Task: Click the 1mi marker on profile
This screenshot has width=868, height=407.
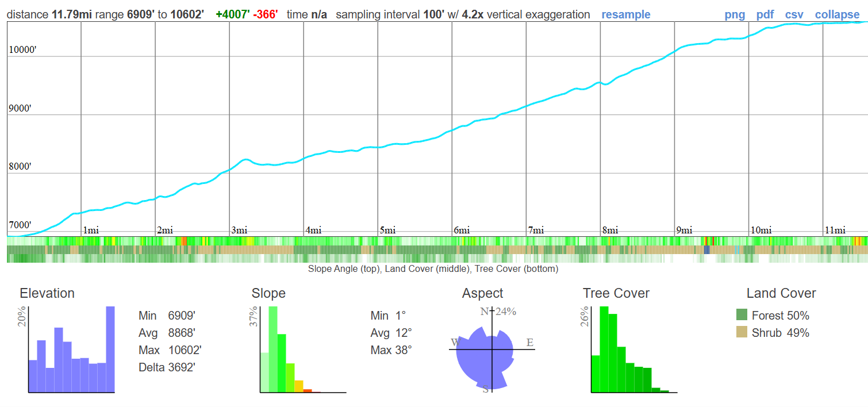Action: pyautogui.click(x=91, y=231)
